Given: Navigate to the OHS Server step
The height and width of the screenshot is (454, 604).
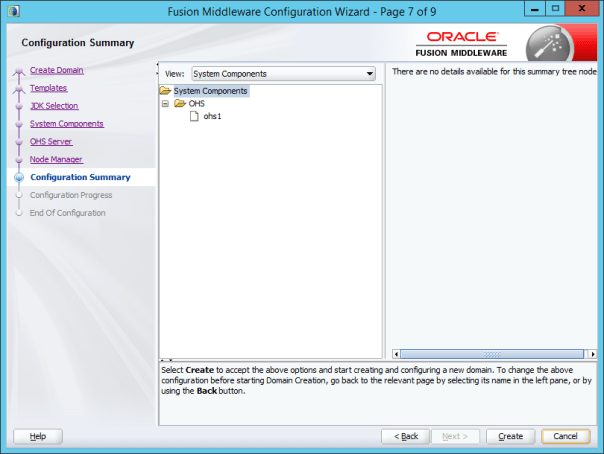Looking at the screenshot, I should tap(51, 142).
